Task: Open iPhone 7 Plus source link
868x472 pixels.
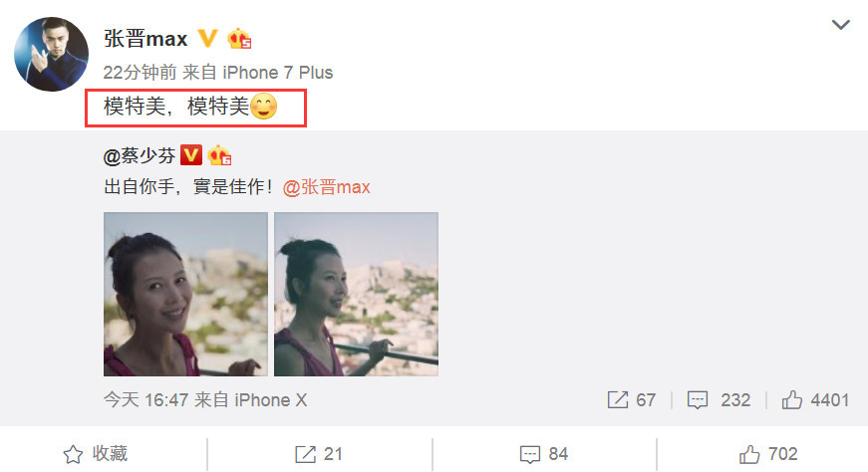Action: (277, 73)
